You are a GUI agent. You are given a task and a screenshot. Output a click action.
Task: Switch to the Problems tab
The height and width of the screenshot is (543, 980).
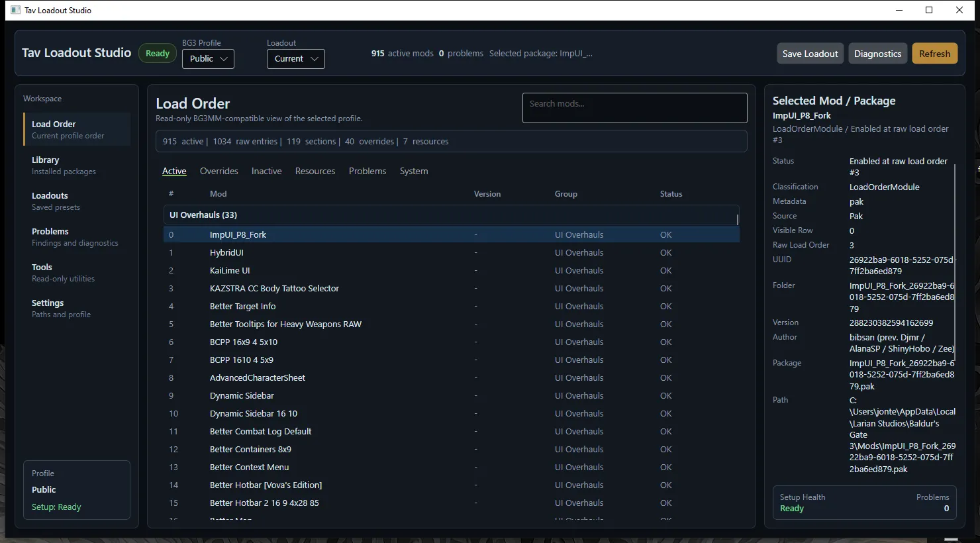(367, 172)
